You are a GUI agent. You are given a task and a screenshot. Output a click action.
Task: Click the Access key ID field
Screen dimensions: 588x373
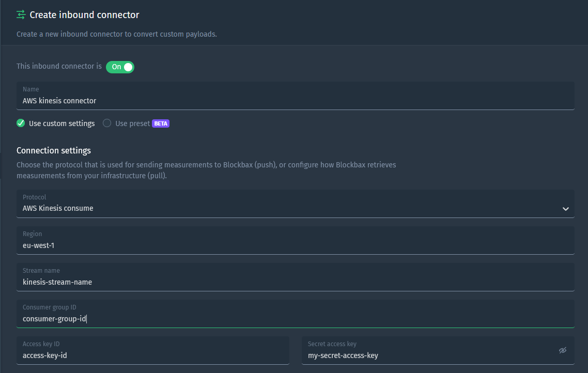[x=152, y=350]
